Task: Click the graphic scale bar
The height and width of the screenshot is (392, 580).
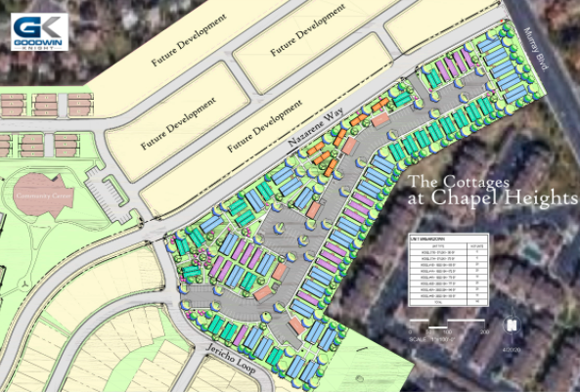Action: (448, 324)
